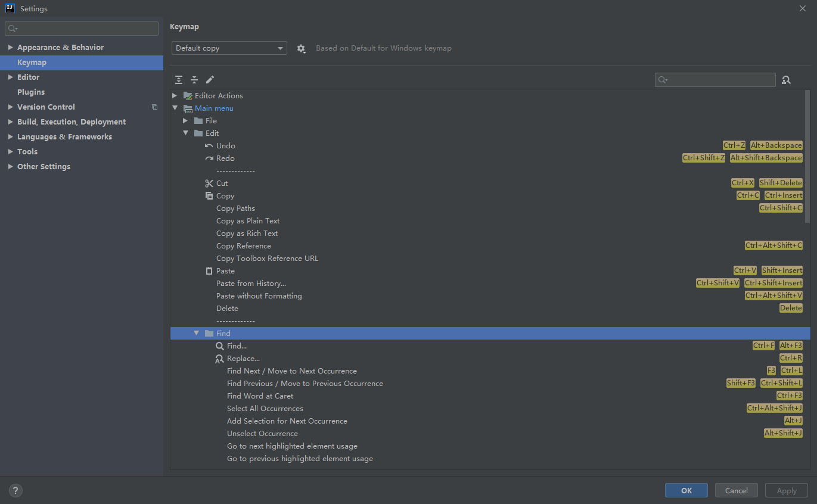Click the help question mark button
817x504 pixels.
15,491
